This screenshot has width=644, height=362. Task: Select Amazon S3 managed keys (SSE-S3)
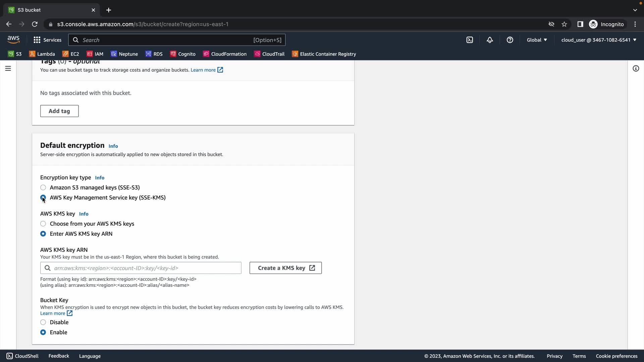point(43,187)
